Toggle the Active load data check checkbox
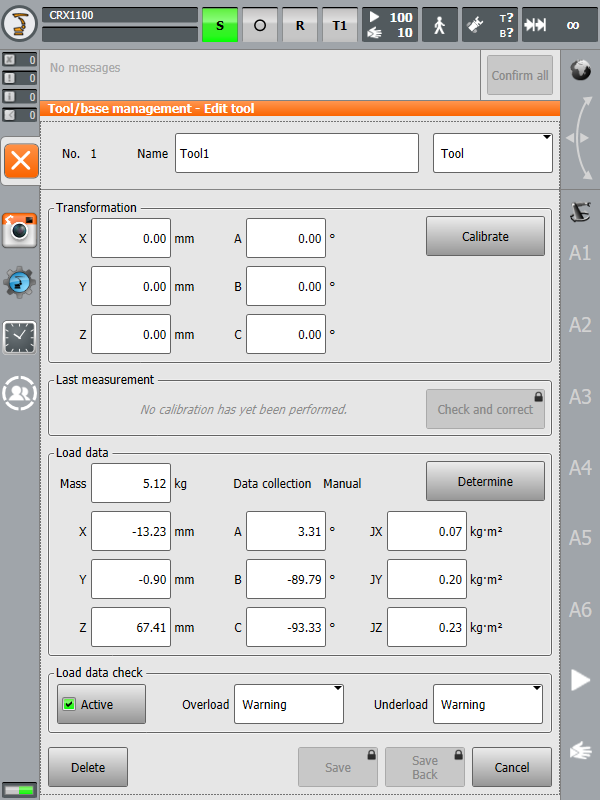Screen dimensions: 600x800 (x=101, y=704)
